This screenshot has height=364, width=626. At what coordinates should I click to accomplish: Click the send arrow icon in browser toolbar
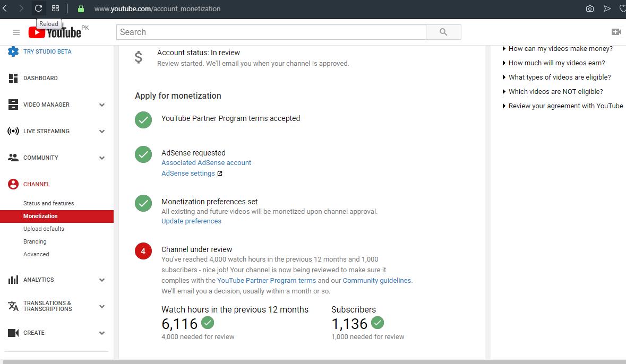(607, 8)
